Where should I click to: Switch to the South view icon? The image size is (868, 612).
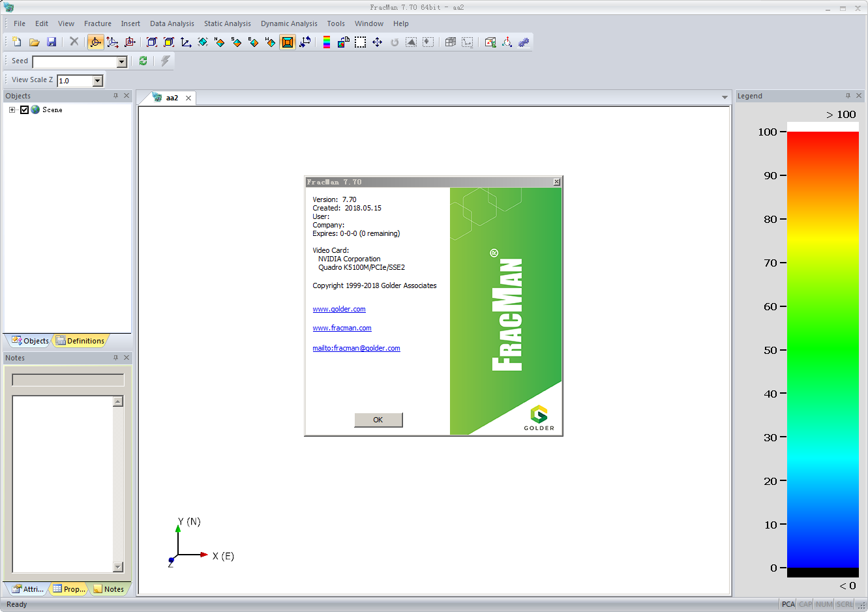pyautogui.click(x=237, y=42)
